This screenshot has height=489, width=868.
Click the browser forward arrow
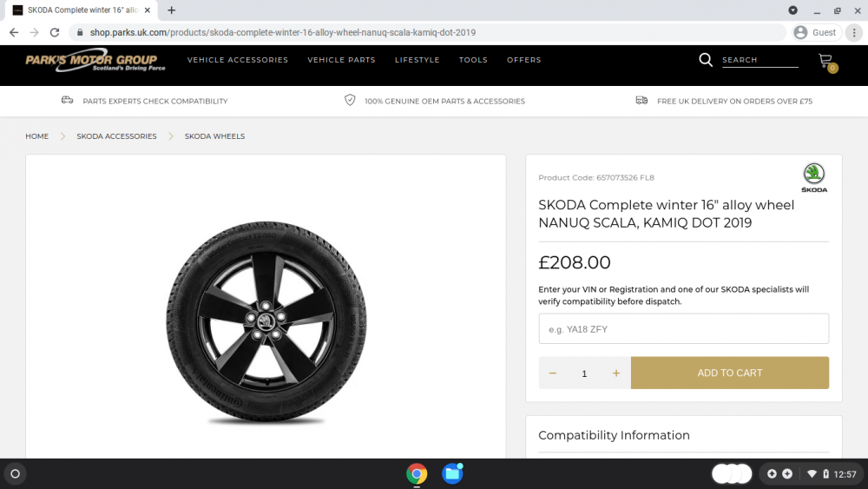[x=35, y=33]
